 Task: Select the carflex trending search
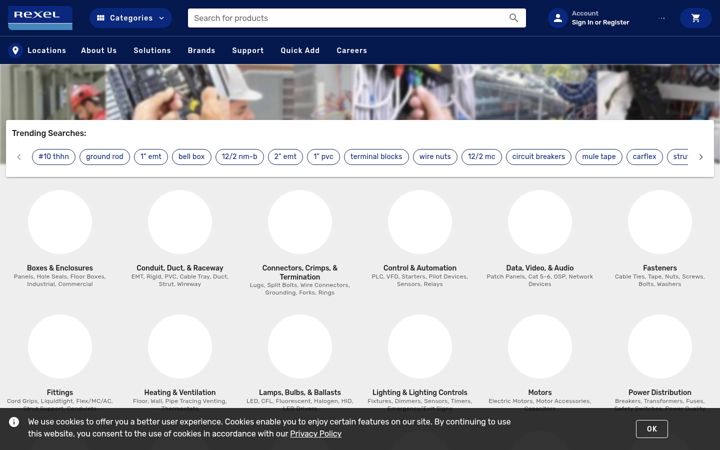tap(645, 157)
